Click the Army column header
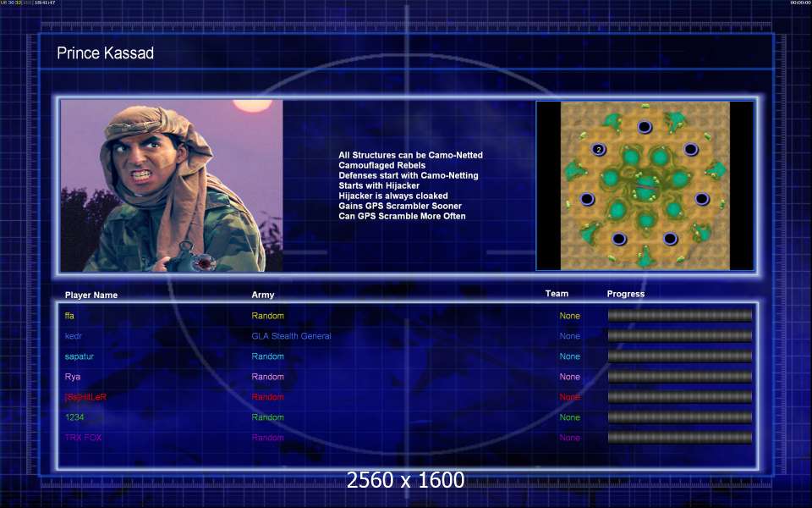Screen dimensions: 812x508 pyautogui.click(x=263, y=295)
